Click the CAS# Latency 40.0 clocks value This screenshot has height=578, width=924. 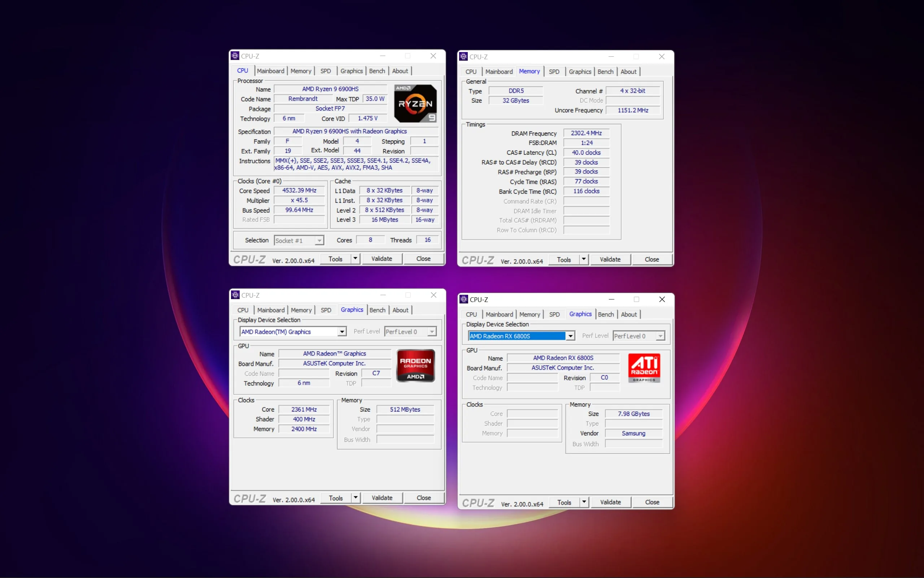586,152
